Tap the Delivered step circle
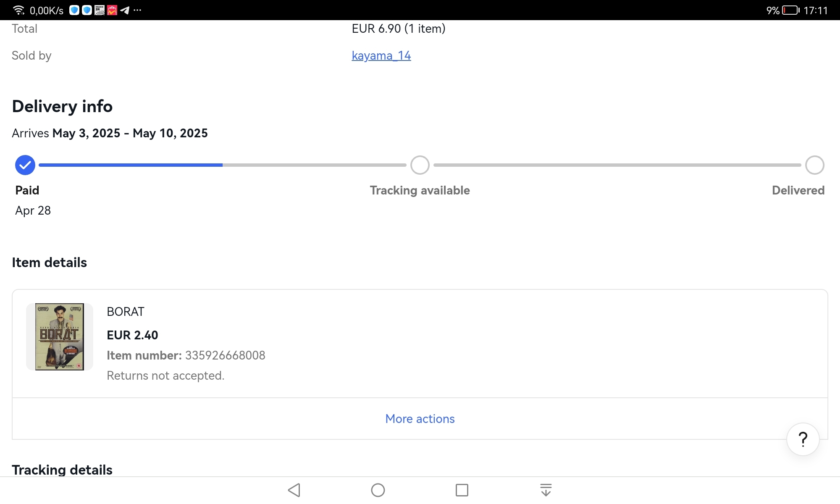This screenshot has width=840, height=504. click(x=815, y=165)
